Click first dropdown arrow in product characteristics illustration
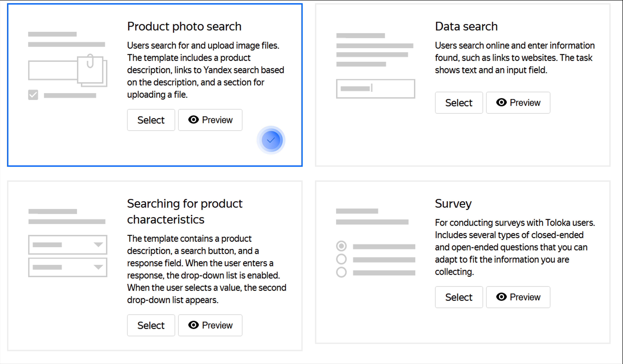 point(98,245)
